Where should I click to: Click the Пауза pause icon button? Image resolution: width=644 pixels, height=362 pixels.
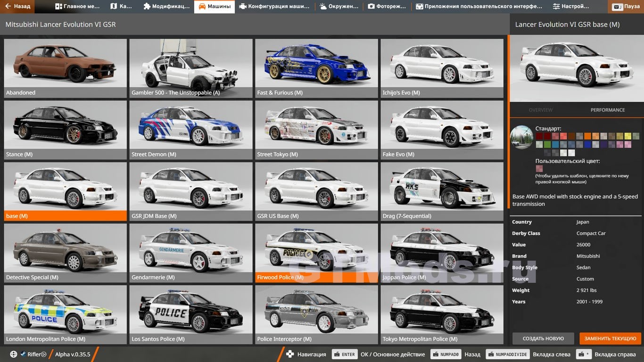tap(626, 7)
